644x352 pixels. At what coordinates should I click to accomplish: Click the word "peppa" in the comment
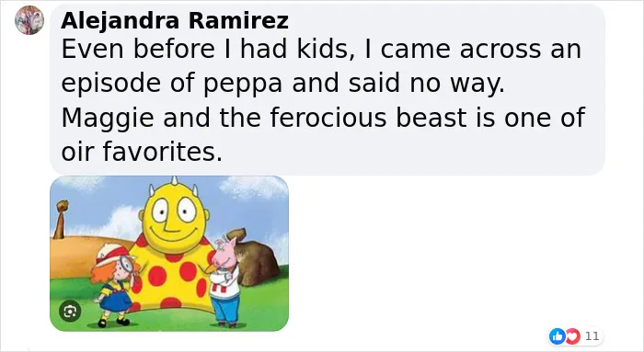pyautogui.click(x=243, y=83)
